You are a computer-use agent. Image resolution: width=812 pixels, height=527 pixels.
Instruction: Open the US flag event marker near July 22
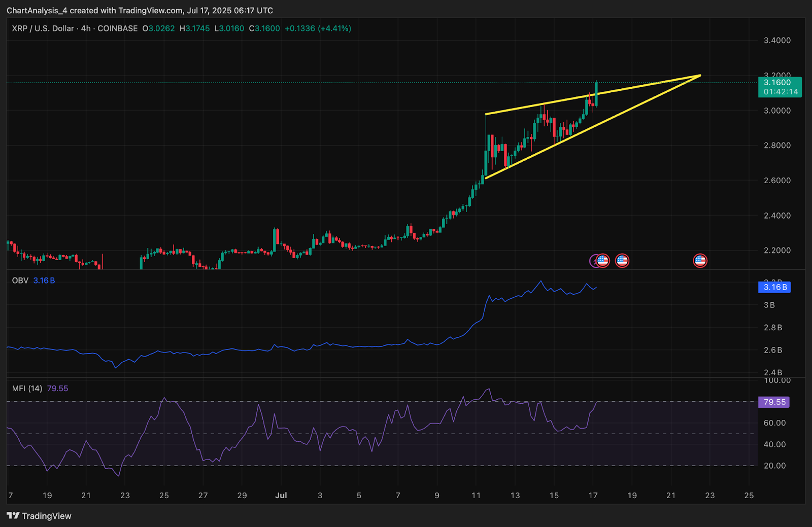coord(700,261)
